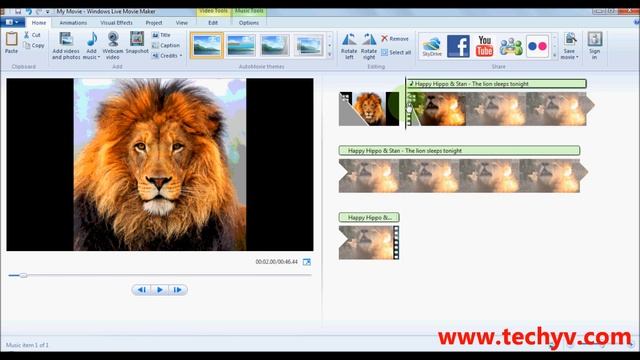Open the Project tab

coord(154,23)
